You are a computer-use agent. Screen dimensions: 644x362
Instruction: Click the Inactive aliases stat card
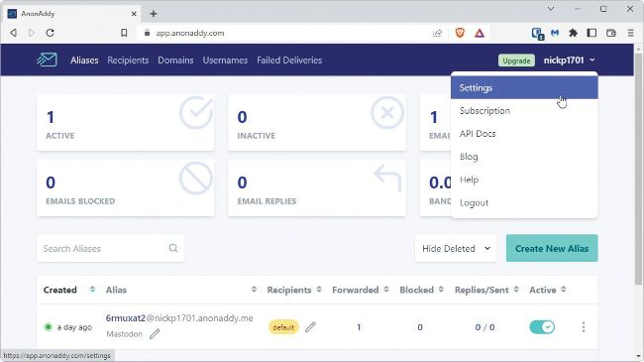[x=317, y=123]
